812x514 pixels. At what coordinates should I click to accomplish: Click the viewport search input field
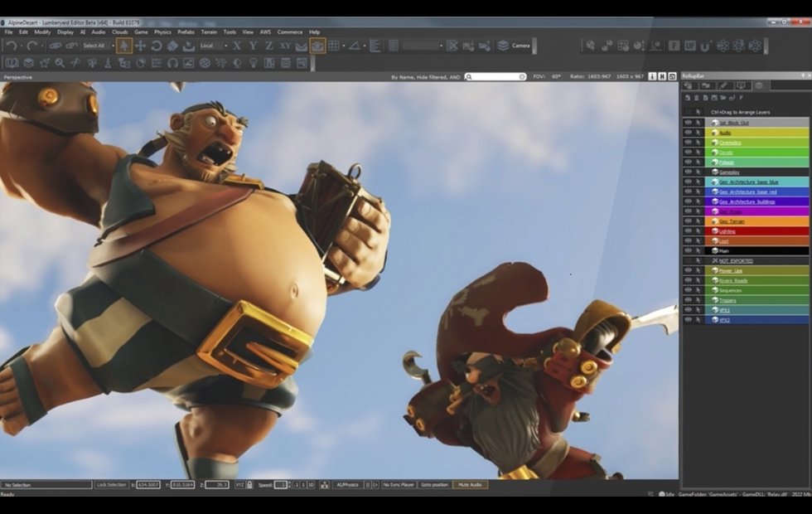[x=495, y=76]
